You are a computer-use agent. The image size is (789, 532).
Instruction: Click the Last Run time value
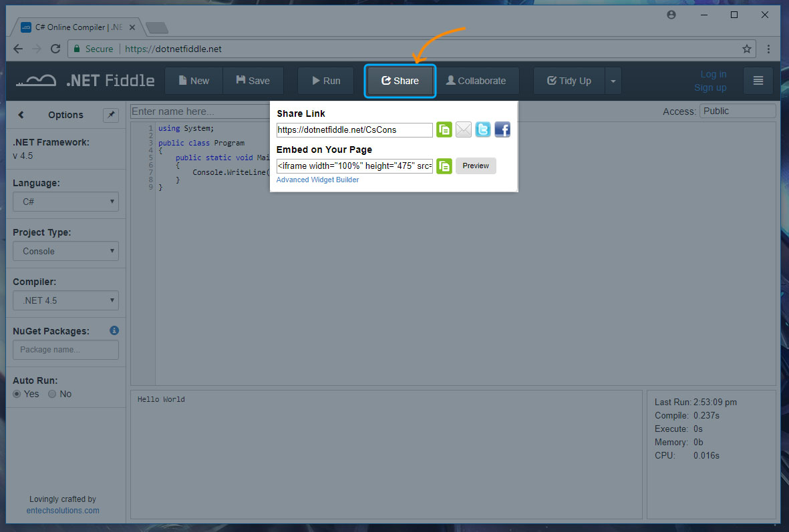point(715,403)
